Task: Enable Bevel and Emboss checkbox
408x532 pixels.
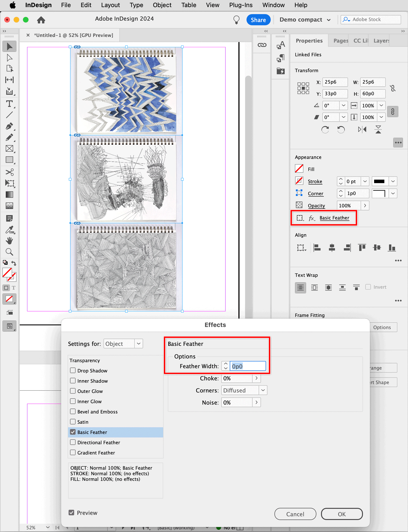Action: (73, 412)
